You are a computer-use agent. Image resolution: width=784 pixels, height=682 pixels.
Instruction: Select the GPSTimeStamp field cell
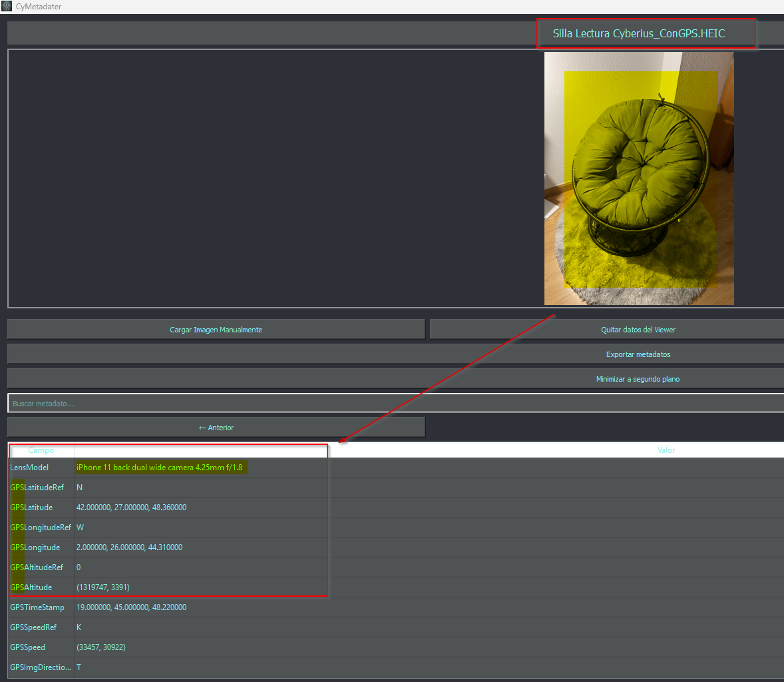[41, 607]
